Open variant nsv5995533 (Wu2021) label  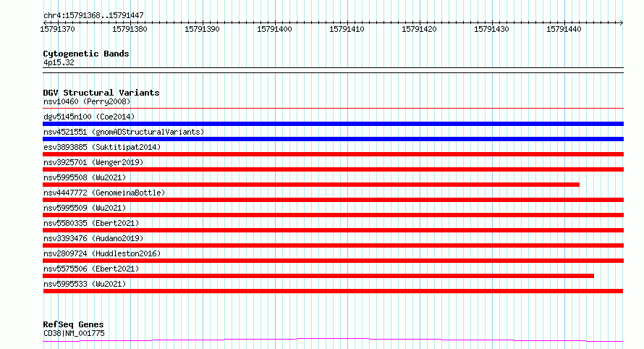point(85,284)
